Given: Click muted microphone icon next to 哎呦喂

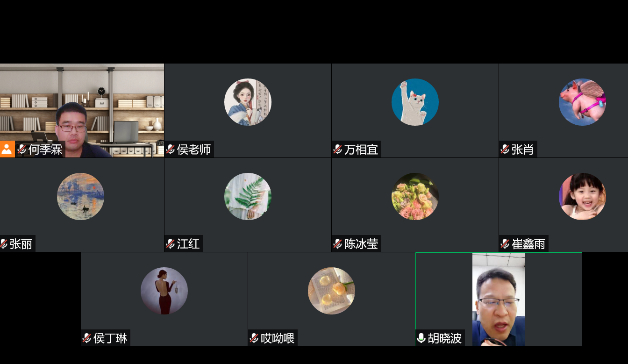Looking at the screenshot, I should pyautogui.click(x=254, y=338).
